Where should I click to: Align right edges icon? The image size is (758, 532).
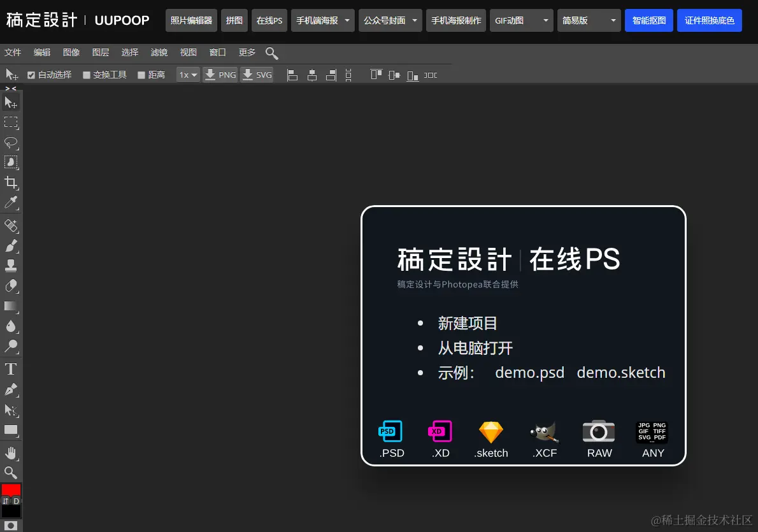tap(331, 75)
